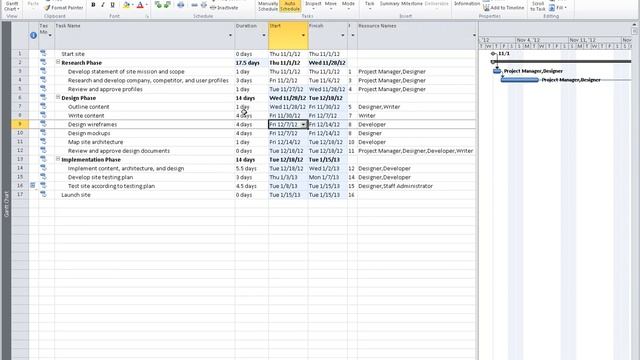Open the task Mode dropdown
Viewport: 640px width, 360px height.
pyautogui.click(x=348, y=5)
